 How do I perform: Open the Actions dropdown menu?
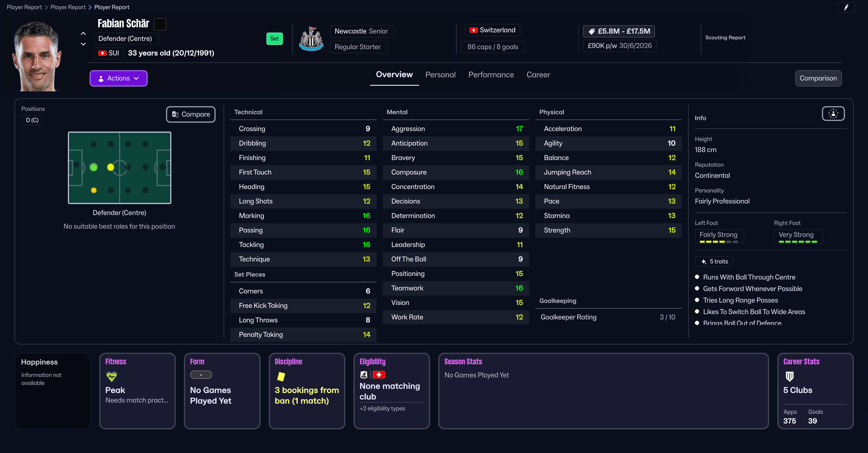tap(118, 78)
